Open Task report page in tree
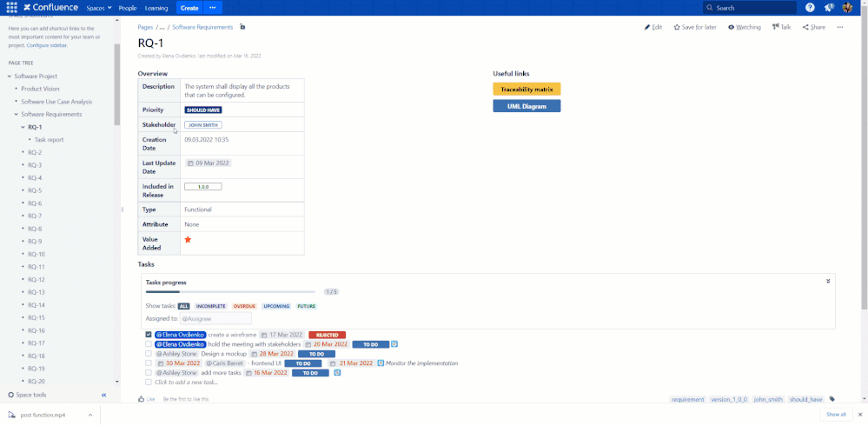The width and height of the screenshot is (868, 426). 50,140
